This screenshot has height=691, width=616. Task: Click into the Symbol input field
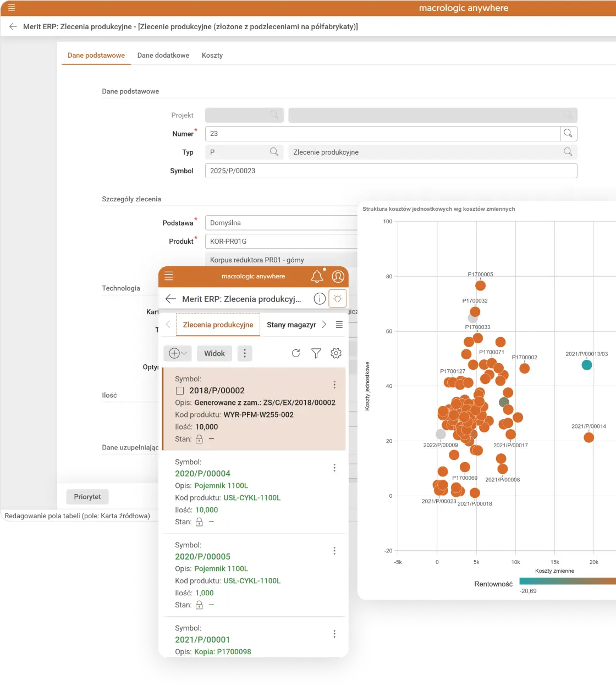(x=391, y=171)
